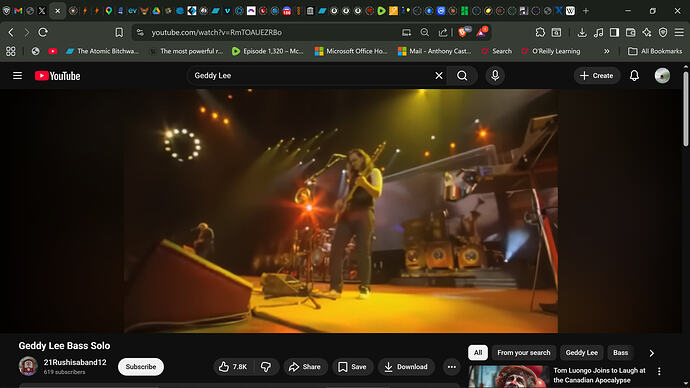Go back in browser history
Screen dimensions: 690x388
11,32
